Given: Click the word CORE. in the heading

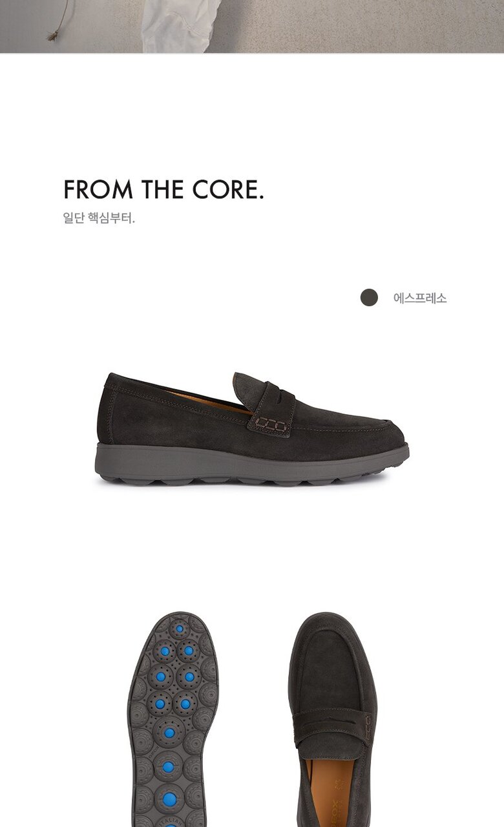Looking at the screenshot, I should pyautogui.click(x=228, y=189).
